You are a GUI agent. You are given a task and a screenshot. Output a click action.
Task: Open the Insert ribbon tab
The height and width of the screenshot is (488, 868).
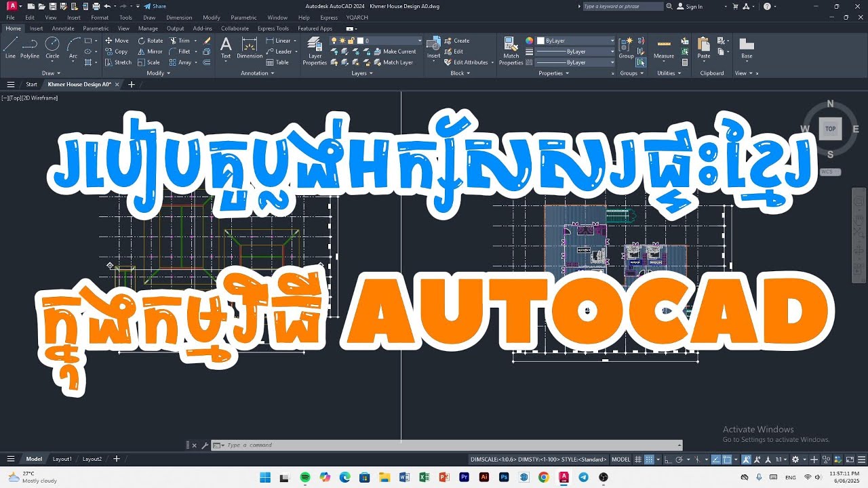tap(36, 28)
